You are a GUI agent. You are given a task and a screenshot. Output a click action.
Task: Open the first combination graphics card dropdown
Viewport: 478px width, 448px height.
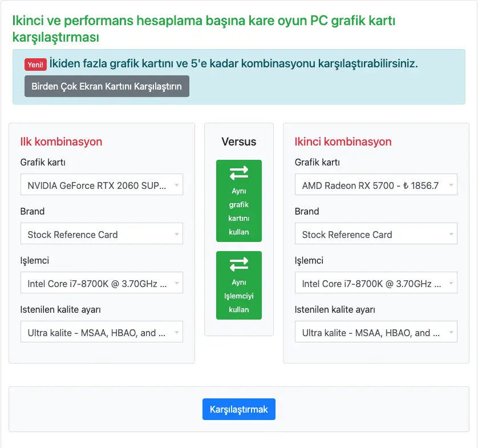(x=102, y=184)
